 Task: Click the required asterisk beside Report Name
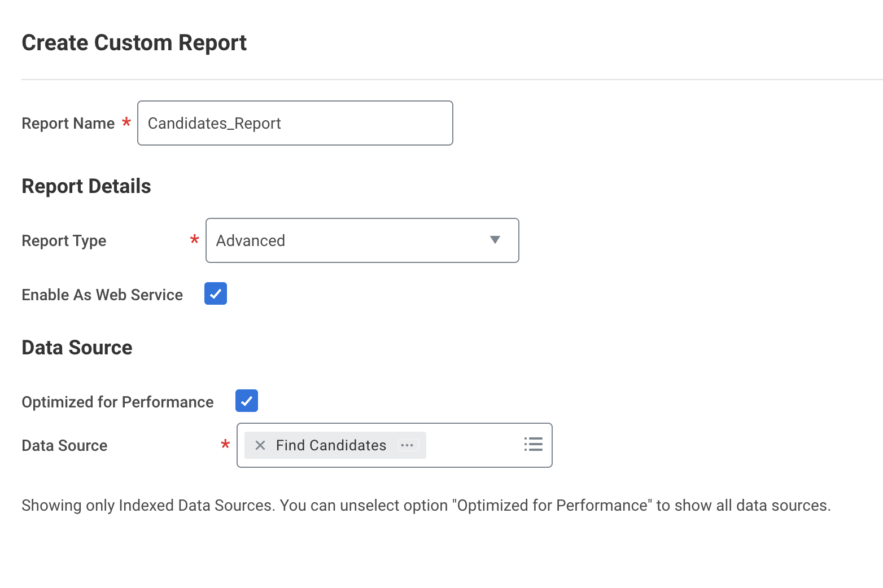click(x=126, y=122)
